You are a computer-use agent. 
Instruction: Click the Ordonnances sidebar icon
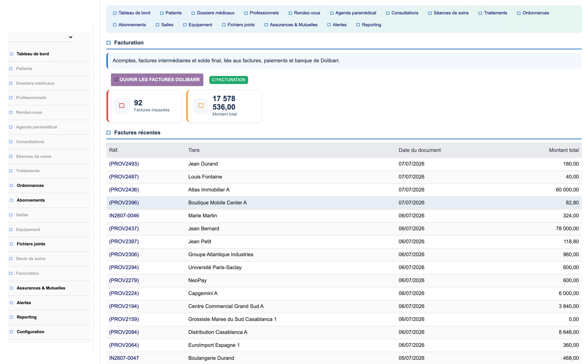[11, 186]
